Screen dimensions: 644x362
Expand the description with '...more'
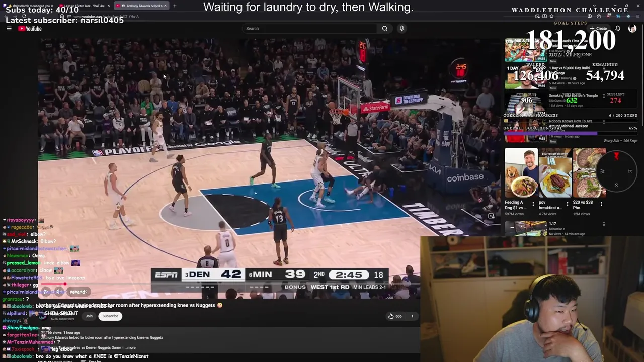[x=130, y=347]
